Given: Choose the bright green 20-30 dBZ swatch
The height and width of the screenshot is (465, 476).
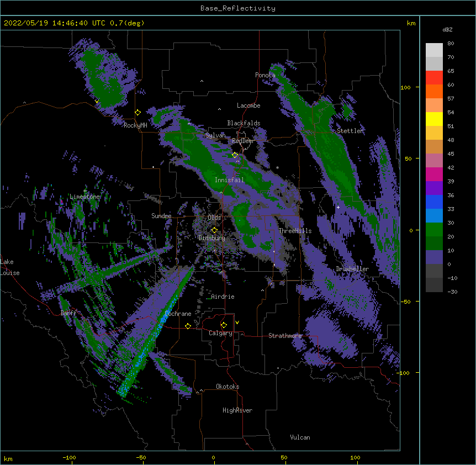Looking at the screenshot, I should (434, 230).
